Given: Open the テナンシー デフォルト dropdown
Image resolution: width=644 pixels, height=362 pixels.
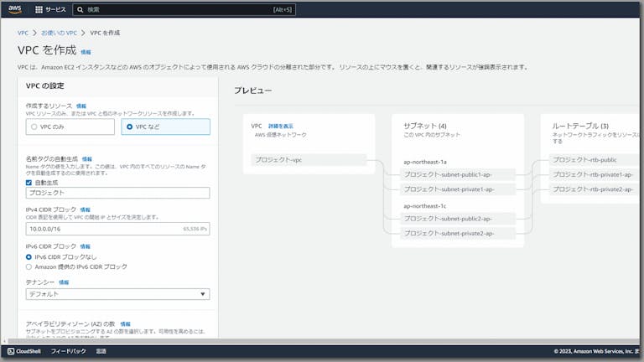Looking at the screenshot, I should pyautogui.click(x=118, y=294).
